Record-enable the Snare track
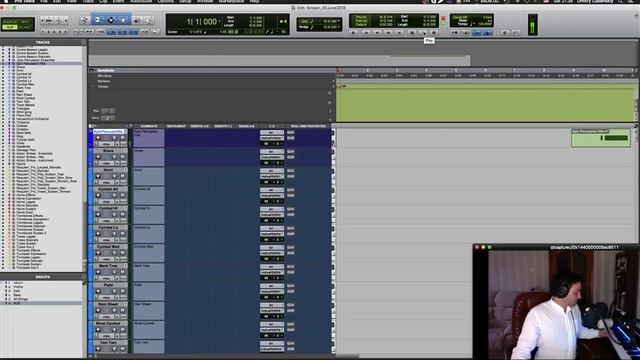The height and width of the screenshot is (360, 640). [98, 157]
